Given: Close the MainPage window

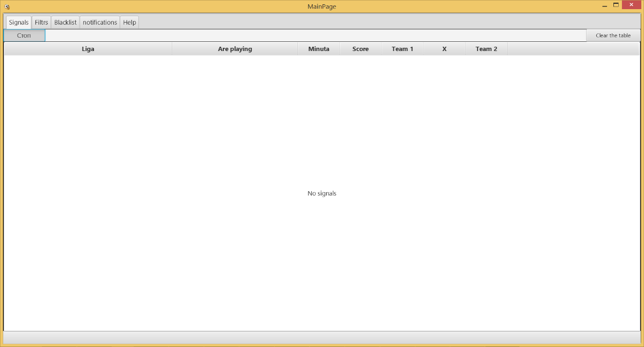Looking at the screenshot, I should [631, 5].
